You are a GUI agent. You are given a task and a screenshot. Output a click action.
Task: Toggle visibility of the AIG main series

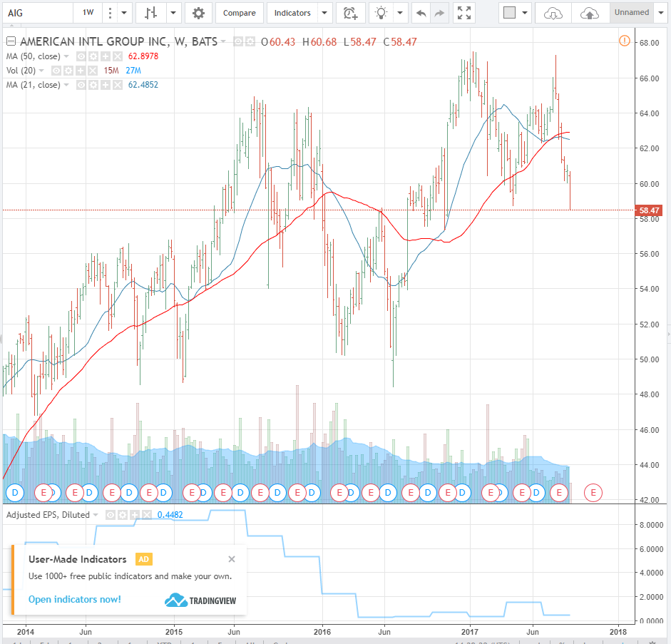238,41
